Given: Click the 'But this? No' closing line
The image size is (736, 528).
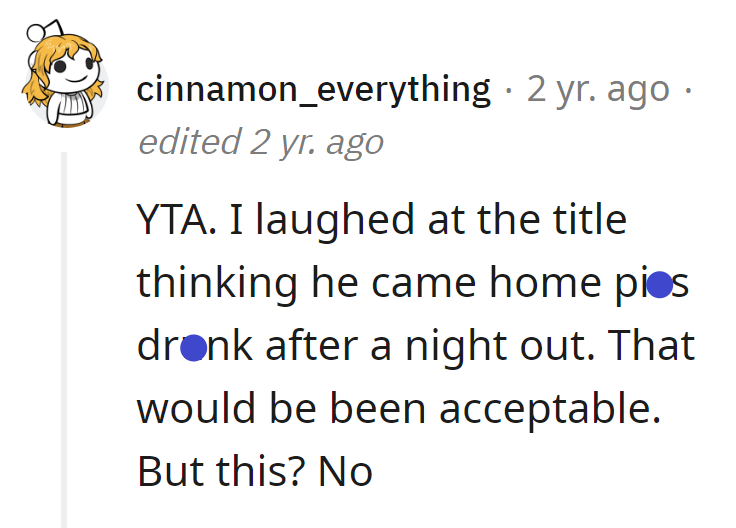Looking at the screenshot, I should point(255,471).
